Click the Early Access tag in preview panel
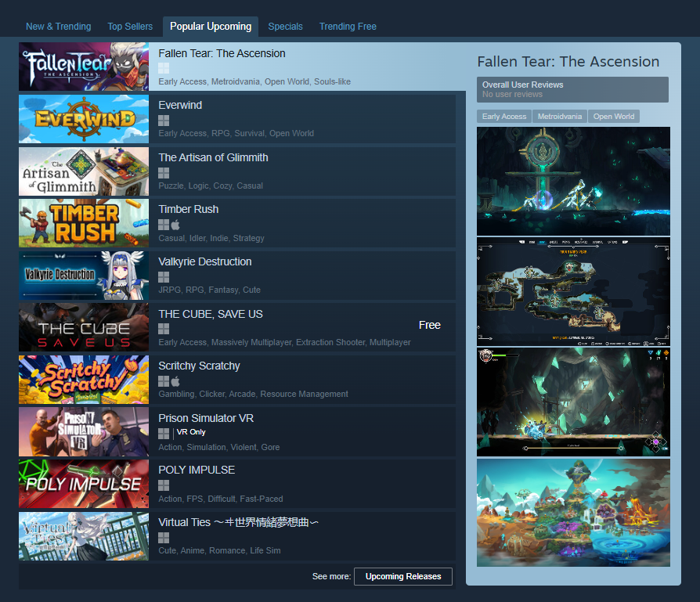This screenshot has height=602, width=700. coord(504,116)
